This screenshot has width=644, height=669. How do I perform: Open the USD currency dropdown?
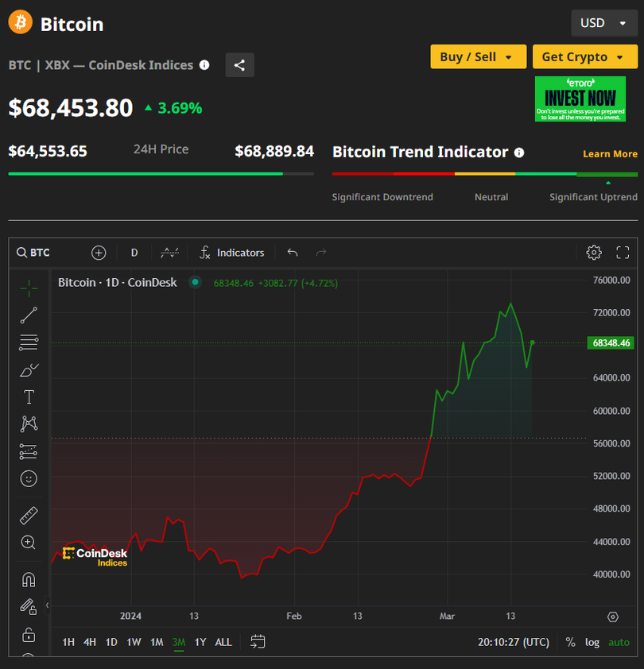click(x=603, y=23)
